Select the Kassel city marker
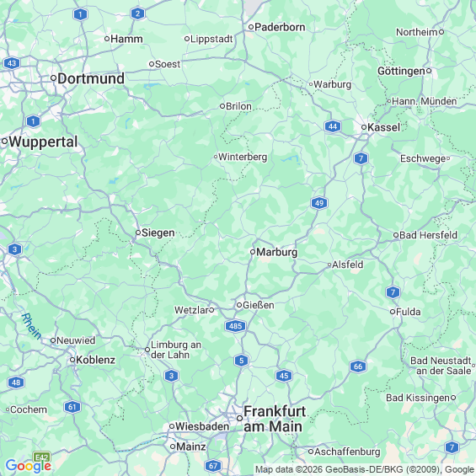The width and height of the screenshot is (476, 476). pos(364,127)
